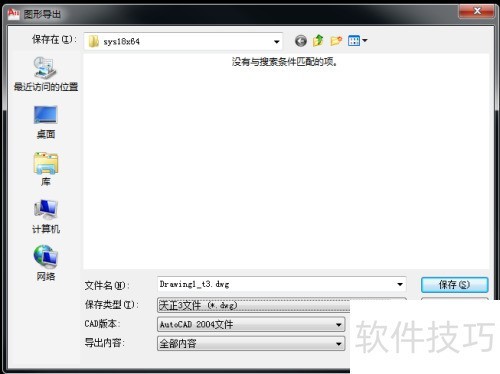
Task: Expand the file name history dropdown arrow
Action: tap(400, 284)
